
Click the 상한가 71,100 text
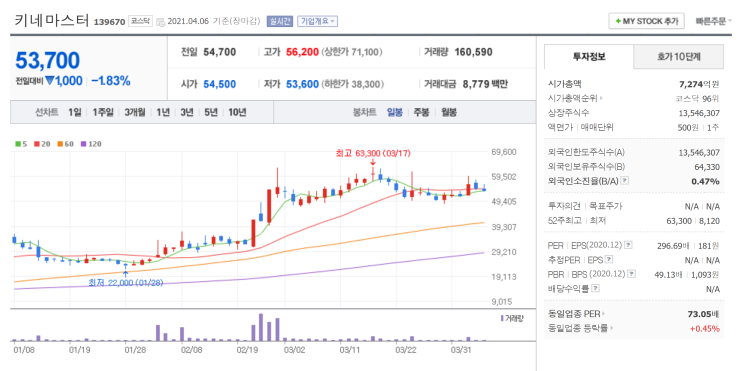[x=352, y=52]
